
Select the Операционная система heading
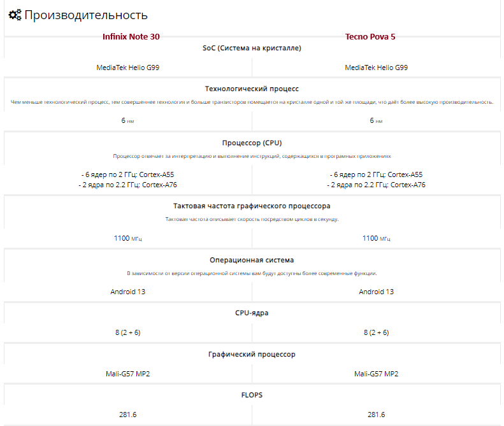pos(252,260)
